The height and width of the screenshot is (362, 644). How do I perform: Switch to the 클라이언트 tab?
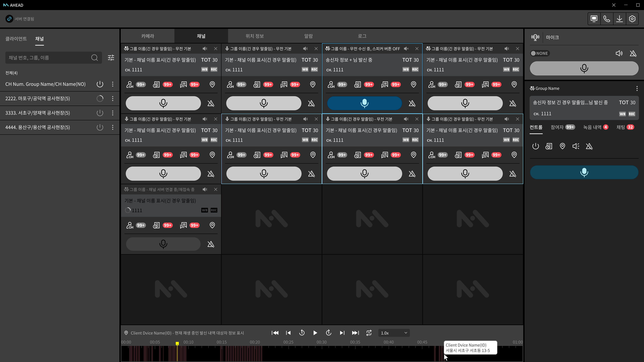tap(16, 39)
